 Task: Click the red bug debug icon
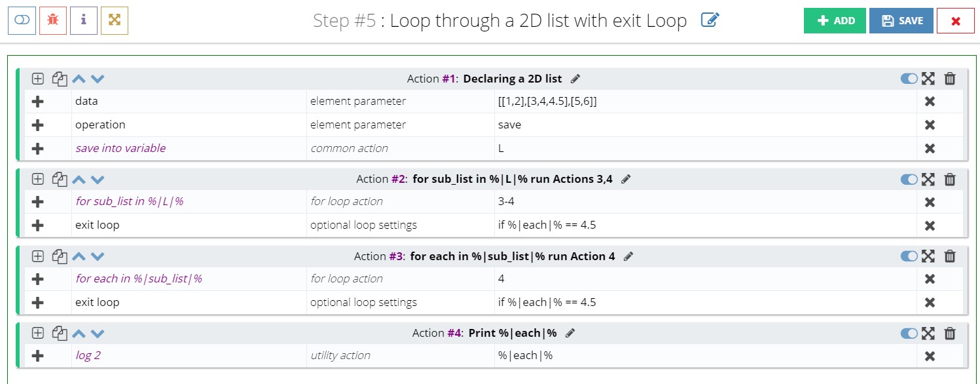coord(53,20)
